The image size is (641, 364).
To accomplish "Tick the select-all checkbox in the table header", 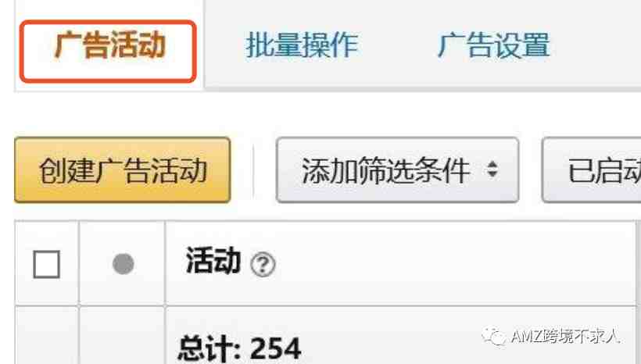I will 46,264.
